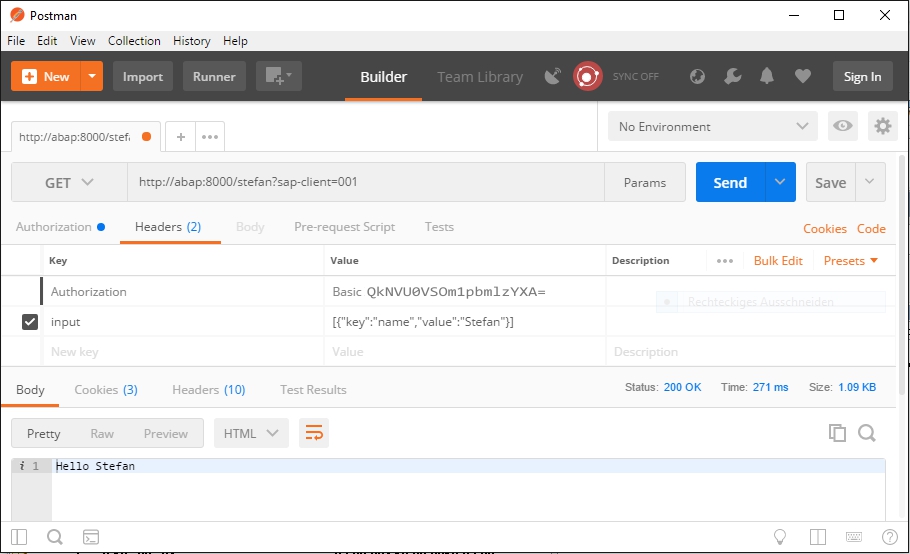Open notifications bell icon
Image resolution: width=910 pixels, height=554 pixels.
(767, 76)
